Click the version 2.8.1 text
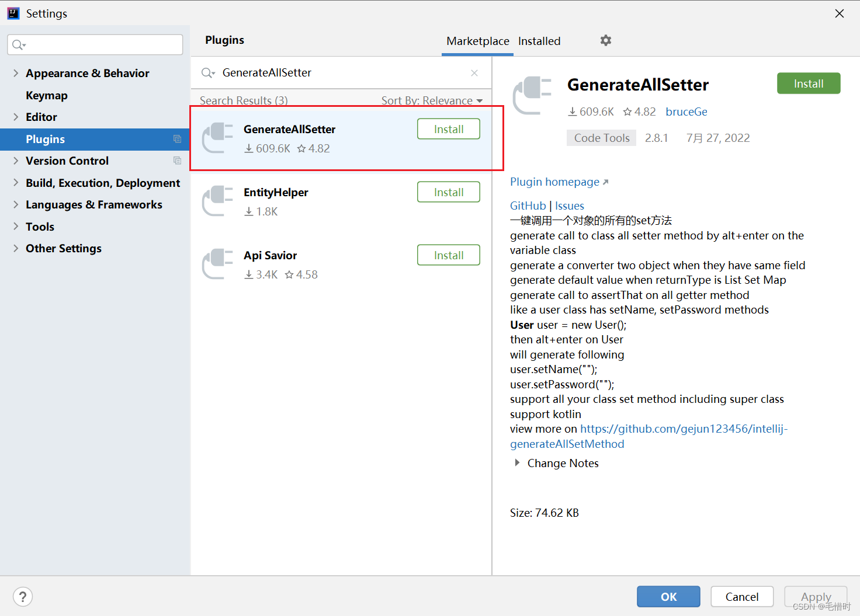The image size is (860, 616). (x=657, y=138)
